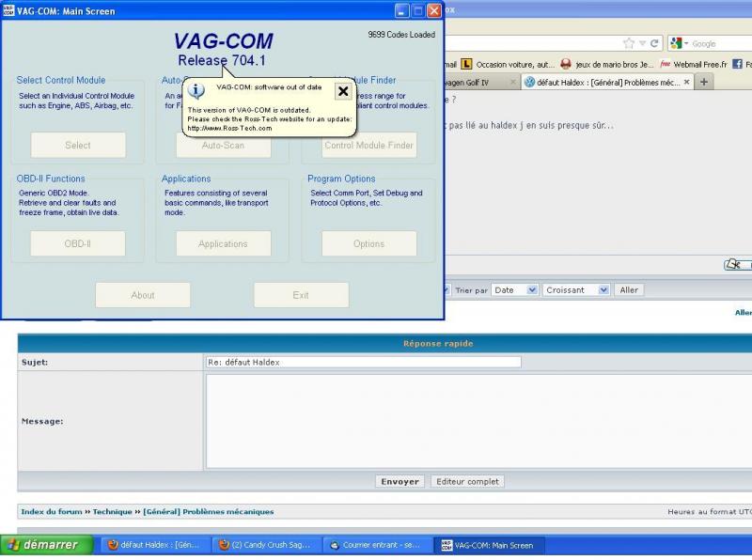Close the software out of date balloon

coord(343,91)
